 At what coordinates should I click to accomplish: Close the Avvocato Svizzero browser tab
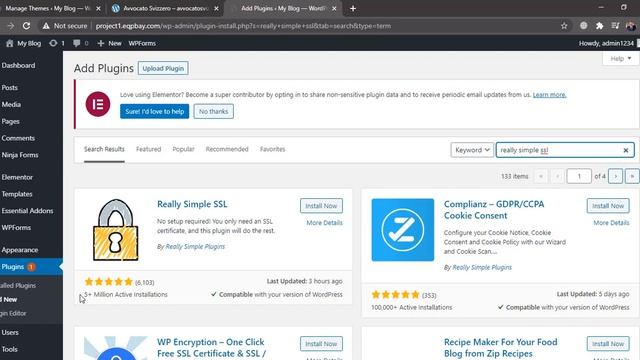tap(216, 8)
